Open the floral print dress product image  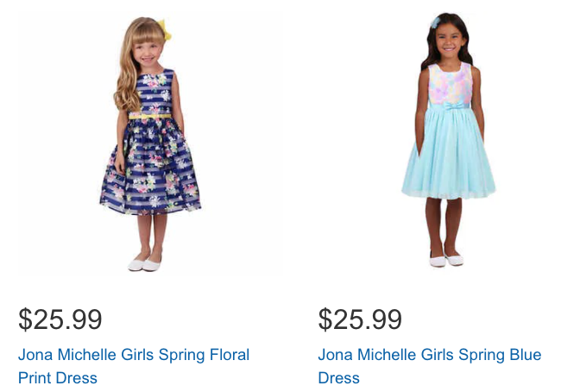(150, 142)
